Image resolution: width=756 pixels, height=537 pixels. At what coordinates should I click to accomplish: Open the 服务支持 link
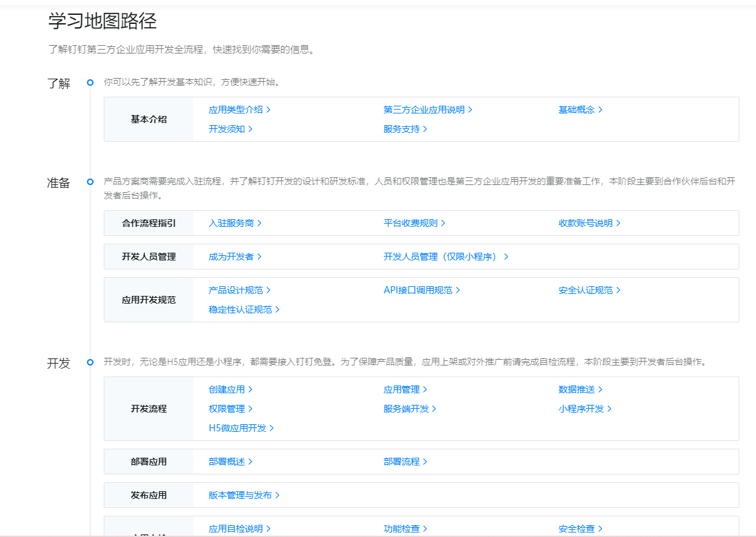405,129
